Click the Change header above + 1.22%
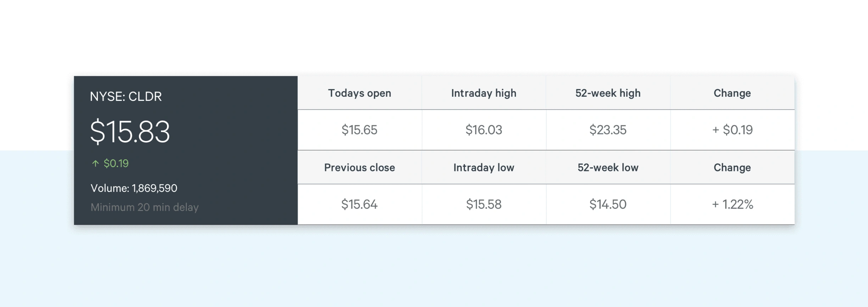 click(732, 167)
